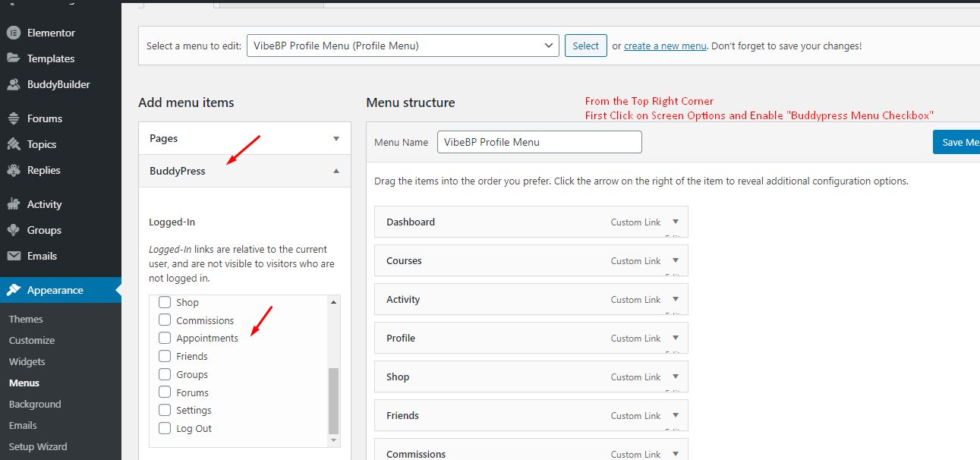980x460 pixels.
Task: Click the Appearance paintbrush icon
Action: tap(13, 290)
